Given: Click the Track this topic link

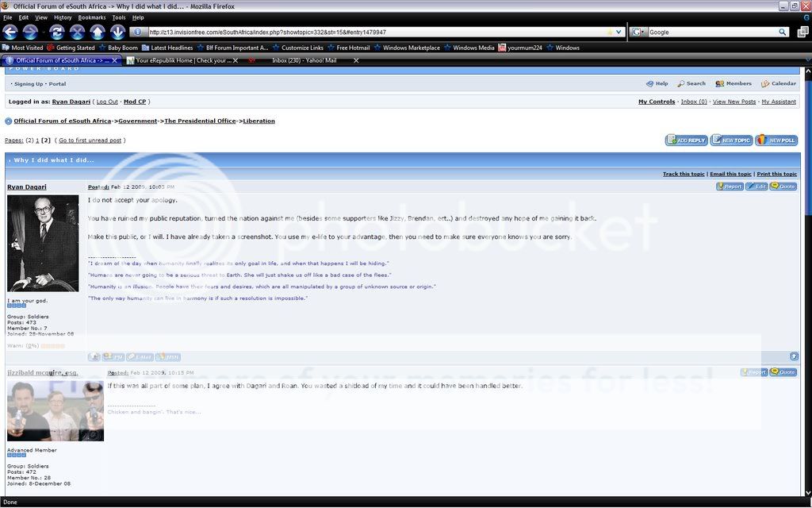Looking at the screenshot, I should (684, 174).
